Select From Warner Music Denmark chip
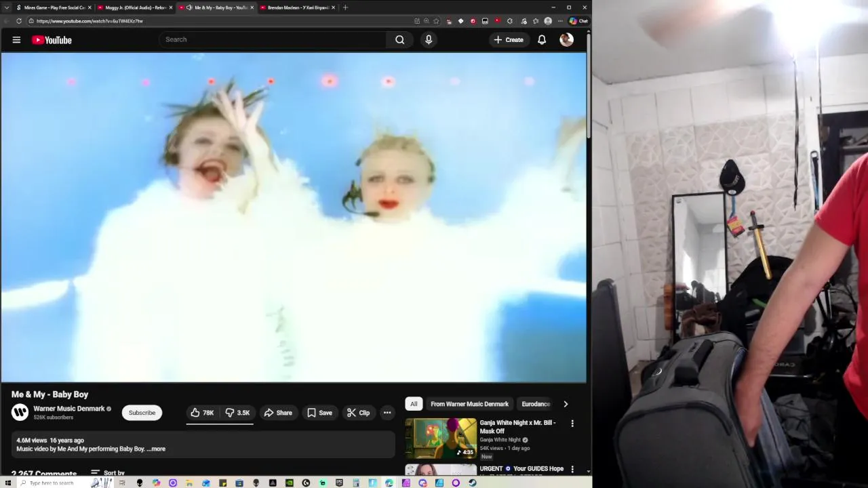868x488 pixels. tap(469, 404)
